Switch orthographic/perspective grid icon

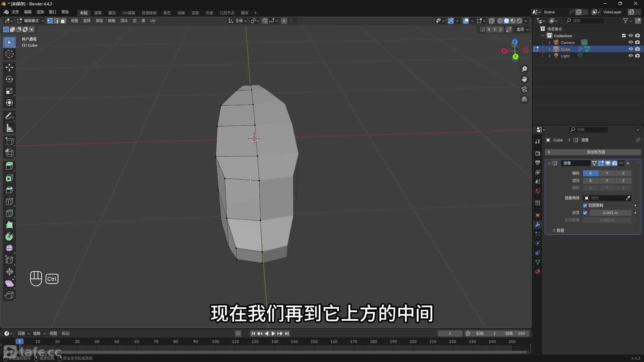[524, 99]
